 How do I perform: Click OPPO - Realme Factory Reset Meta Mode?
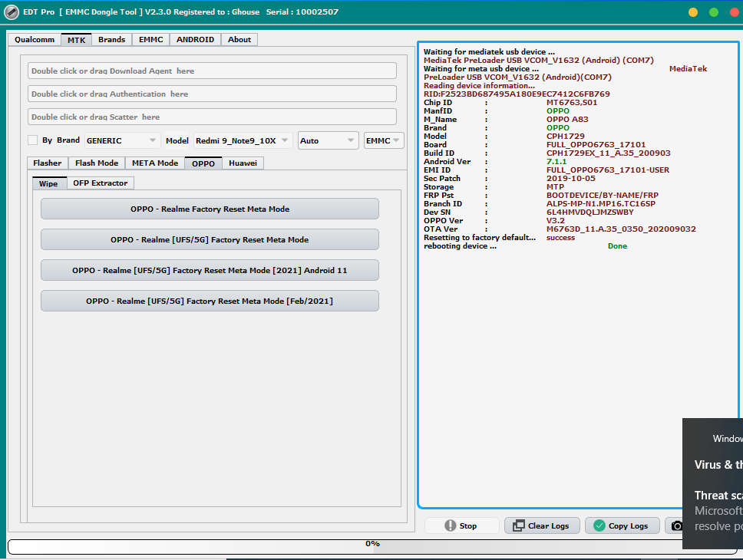click(x=210, y=209)
